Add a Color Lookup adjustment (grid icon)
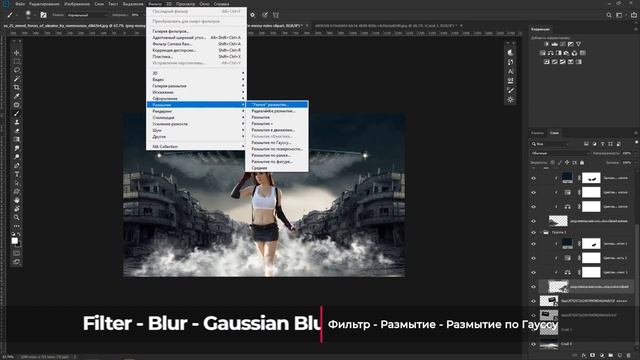This screenshot has width=640, height=360. pos(582,53)
